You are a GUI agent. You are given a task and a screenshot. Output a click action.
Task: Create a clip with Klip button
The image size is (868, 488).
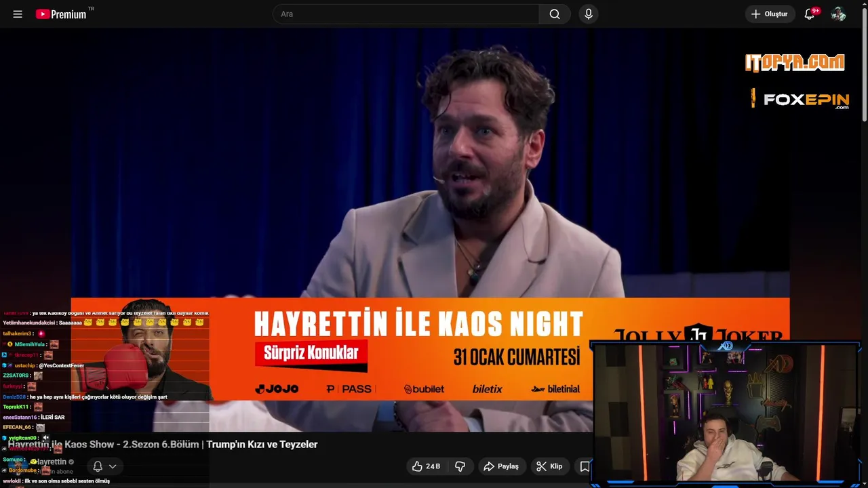tap(549, 466)
